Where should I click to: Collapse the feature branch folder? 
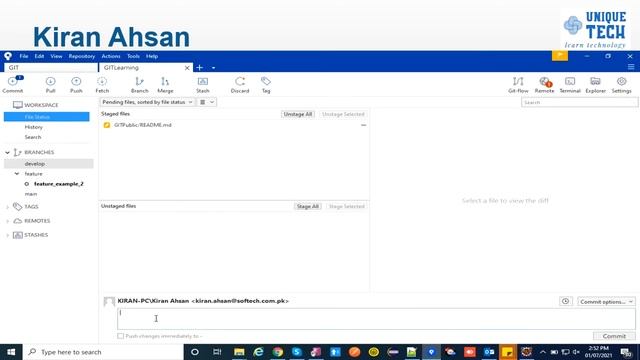pyautogui.click(x=17, y=173)
